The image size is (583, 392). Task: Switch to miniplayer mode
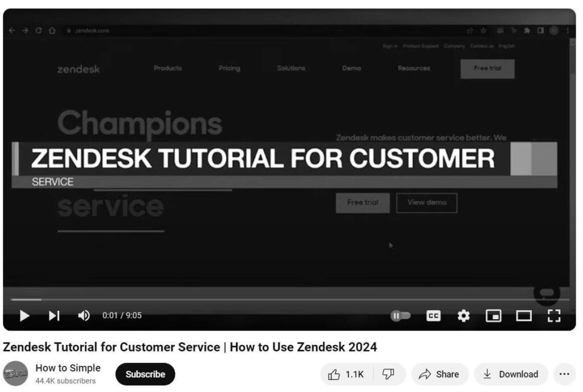(494, 316)
